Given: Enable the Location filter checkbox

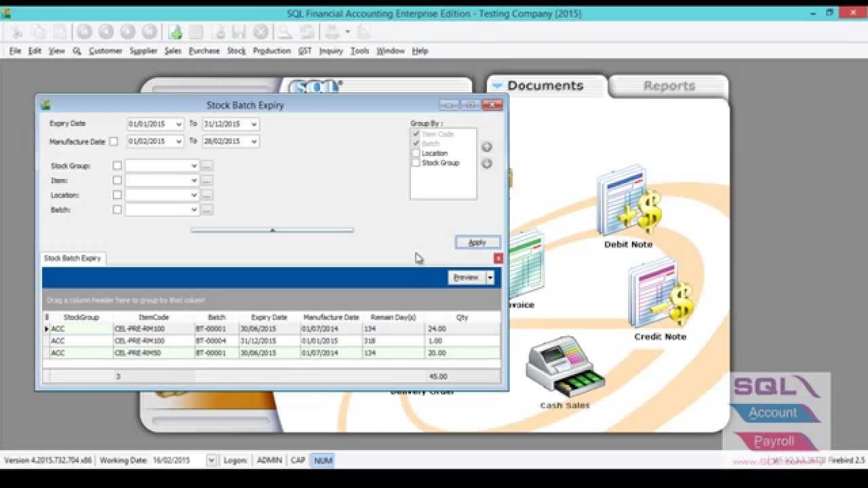Looking at the screenshot, I should tap(117, 195).
